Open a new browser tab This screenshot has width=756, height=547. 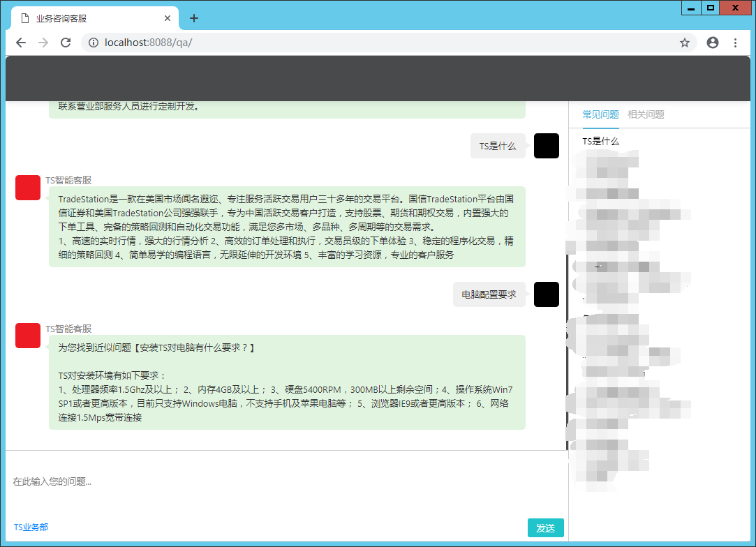(x=194, y=18)
